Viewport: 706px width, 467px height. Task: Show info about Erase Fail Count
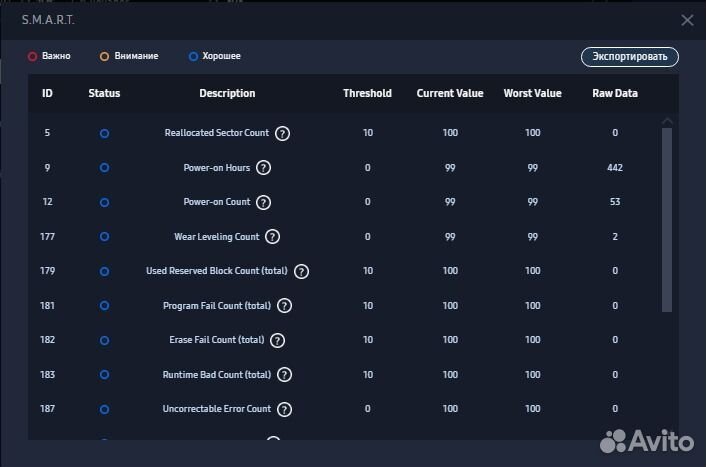point(278,340)
